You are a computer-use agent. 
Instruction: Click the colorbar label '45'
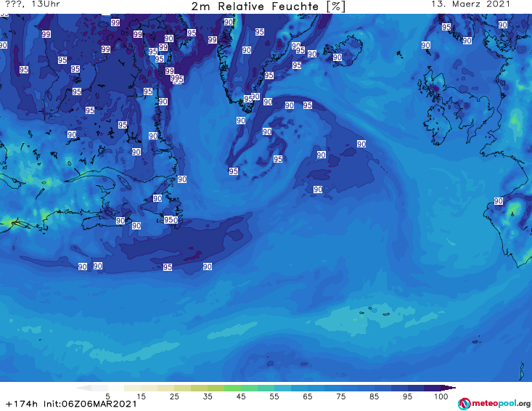click(241, 396)
